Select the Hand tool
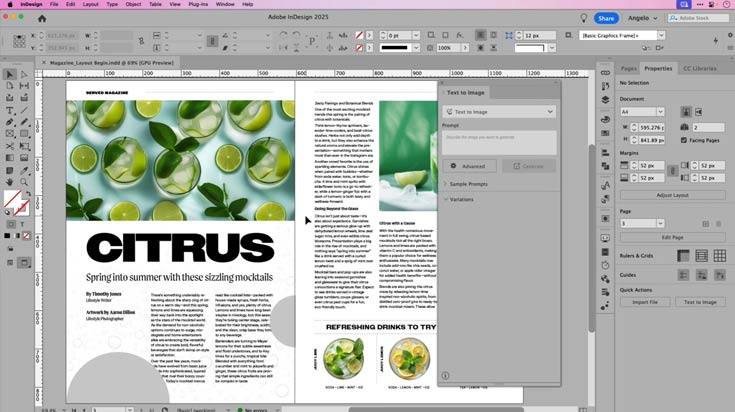The width and height of the screenshot is (735, 412). click(10, 182)
